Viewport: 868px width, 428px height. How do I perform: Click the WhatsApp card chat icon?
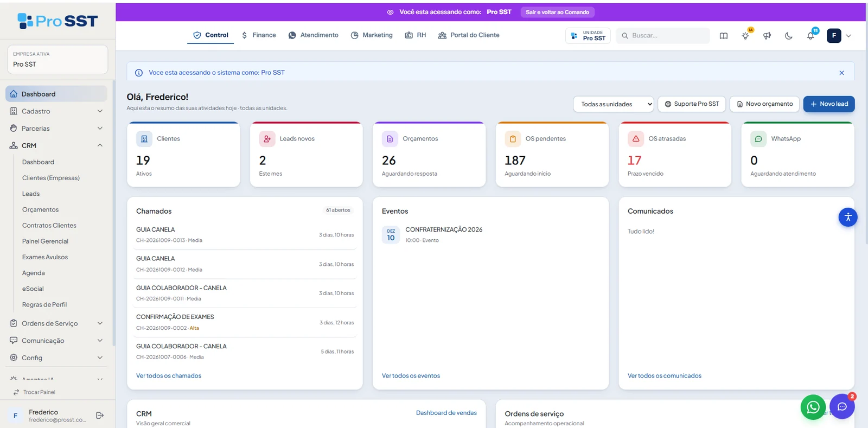758,139
